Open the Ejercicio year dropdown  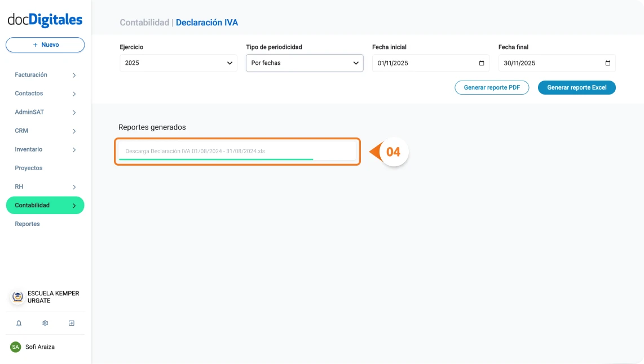coord(178,63)
